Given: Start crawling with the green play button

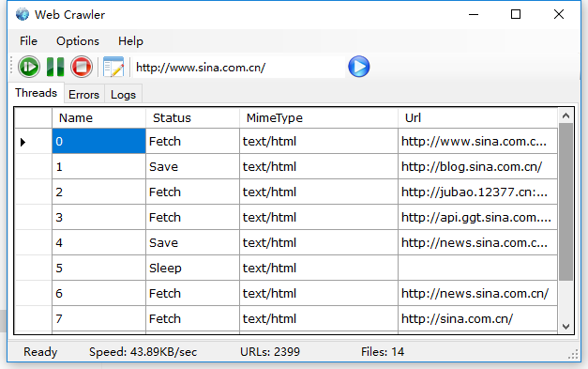Looking at the screenshot, I should coord(29,68).
